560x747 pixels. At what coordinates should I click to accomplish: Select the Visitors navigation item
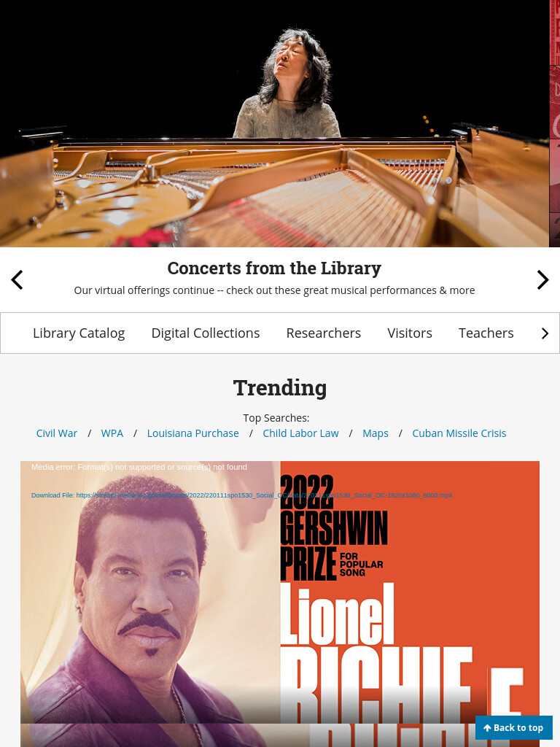click(410, 333)
